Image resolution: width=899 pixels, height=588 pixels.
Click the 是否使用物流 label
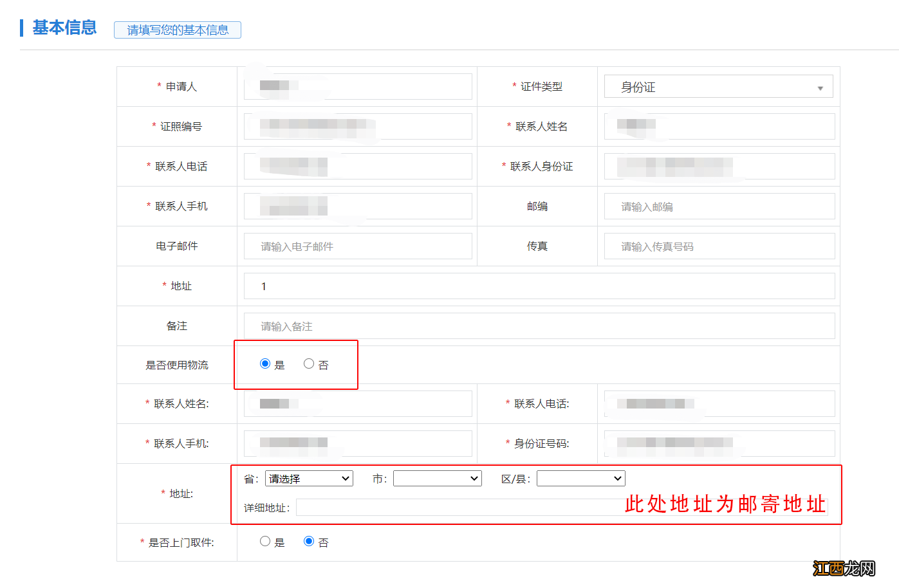pos(177,365)
